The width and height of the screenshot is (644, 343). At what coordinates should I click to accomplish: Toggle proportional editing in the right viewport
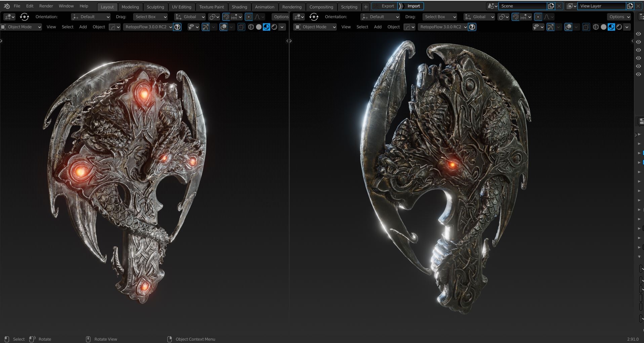538,17
